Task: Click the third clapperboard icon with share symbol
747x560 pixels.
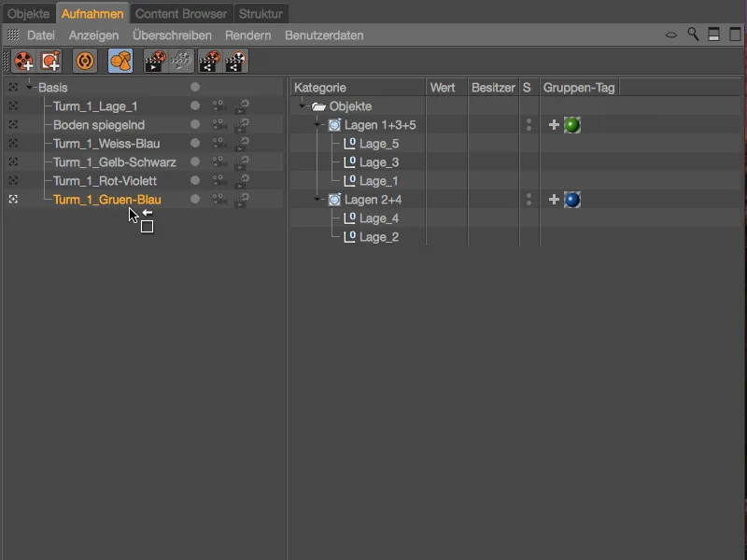Action: point(209,61)
